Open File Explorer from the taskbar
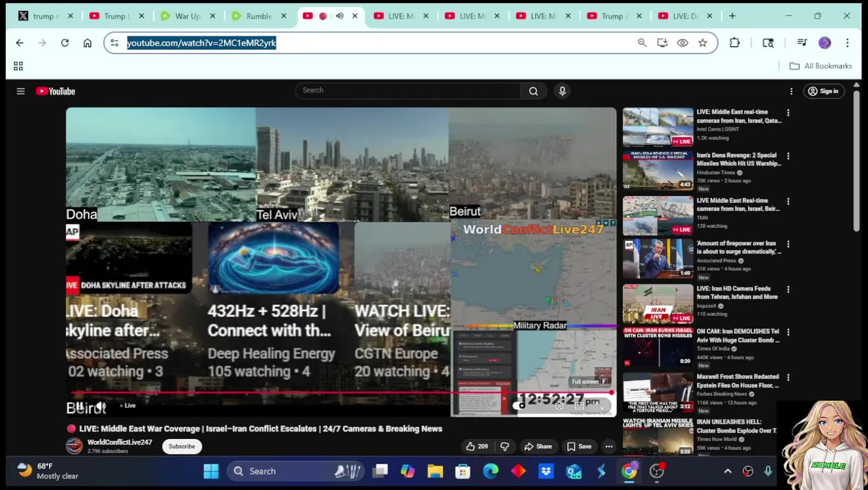Viewport: 868px width, 490px height. point(435,471)
